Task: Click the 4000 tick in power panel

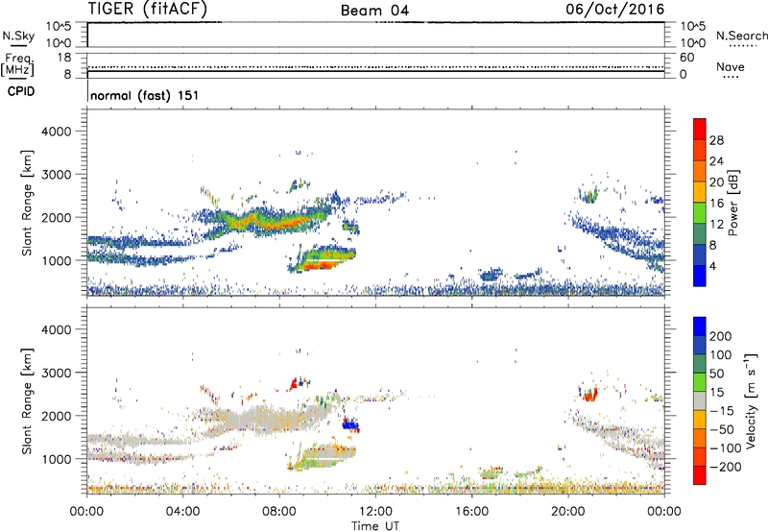Action: pos(57,132)
